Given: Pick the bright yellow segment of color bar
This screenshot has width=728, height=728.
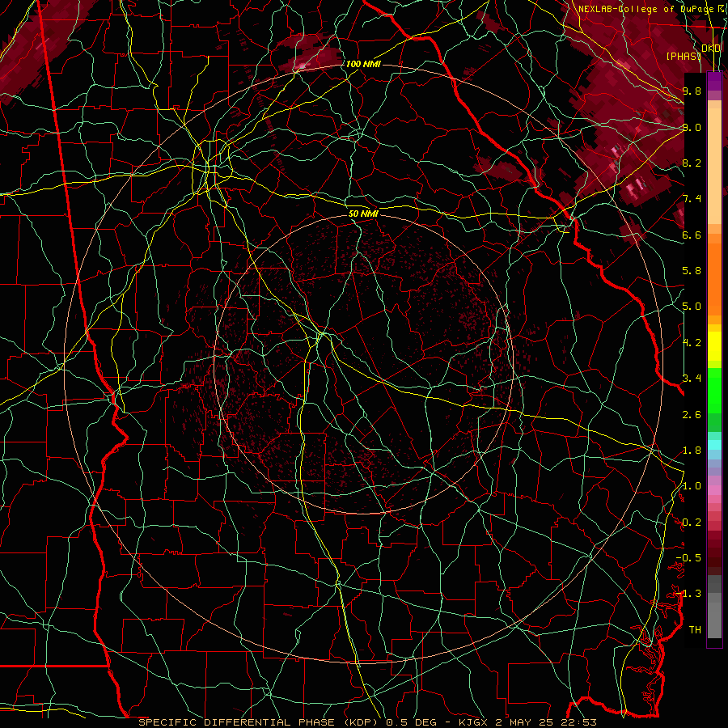Looking at the screenshot, I should 714,346.
